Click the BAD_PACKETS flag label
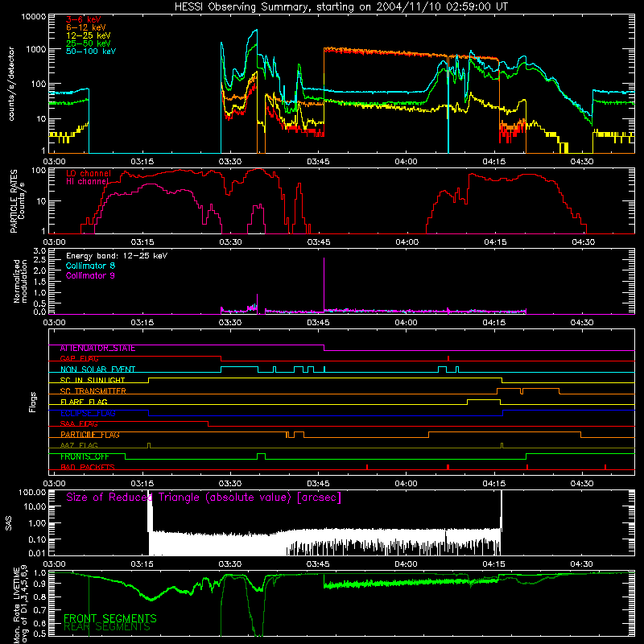Viewport: 644px width, 644px height. click(x=88, y=467)
